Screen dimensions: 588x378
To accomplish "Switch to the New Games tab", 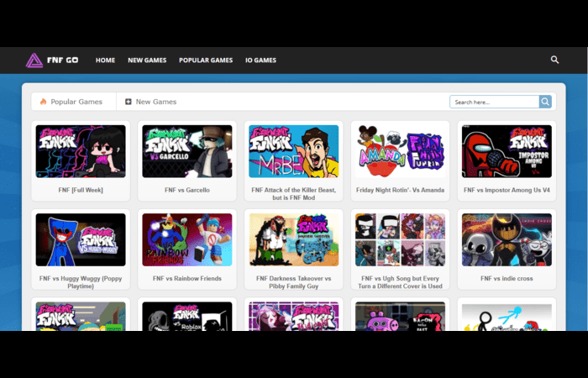I will point(150,102).
